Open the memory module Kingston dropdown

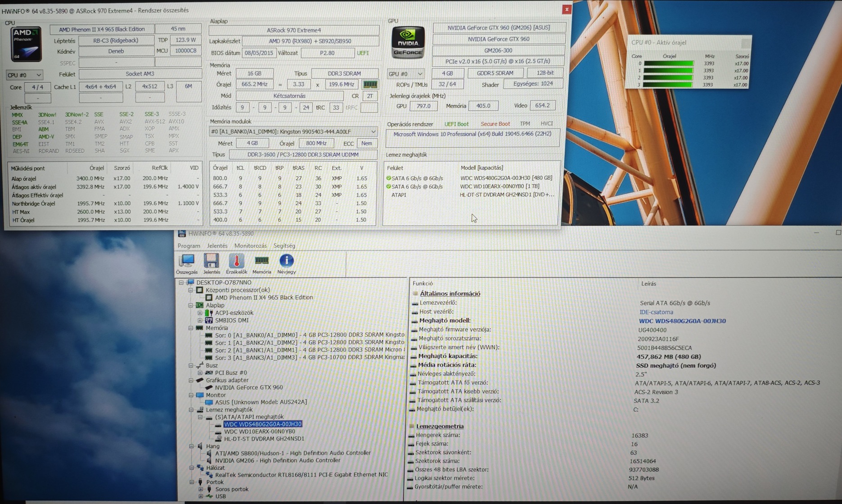[293, 132]
